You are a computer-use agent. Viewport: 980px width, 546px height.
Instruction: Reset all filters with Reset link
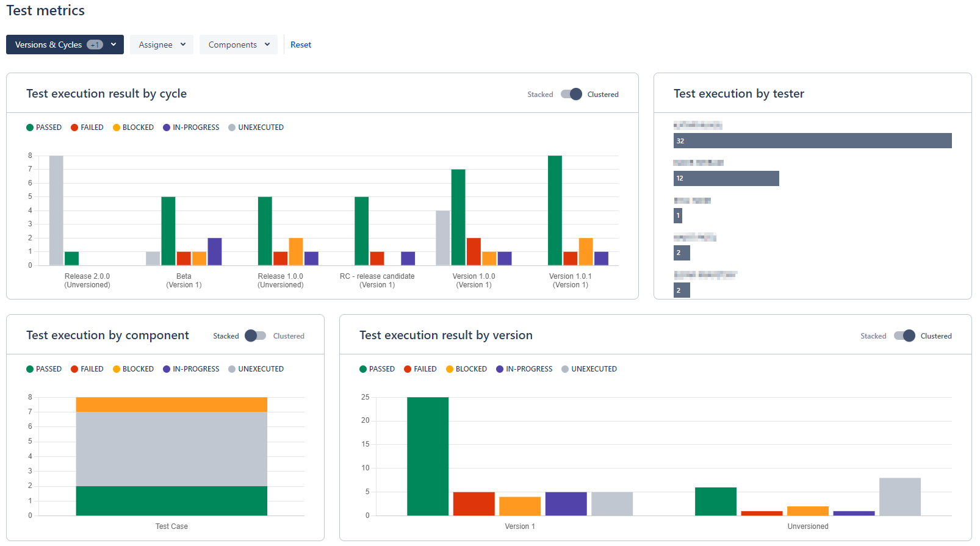pyautogui.click(x=301, y=45)
